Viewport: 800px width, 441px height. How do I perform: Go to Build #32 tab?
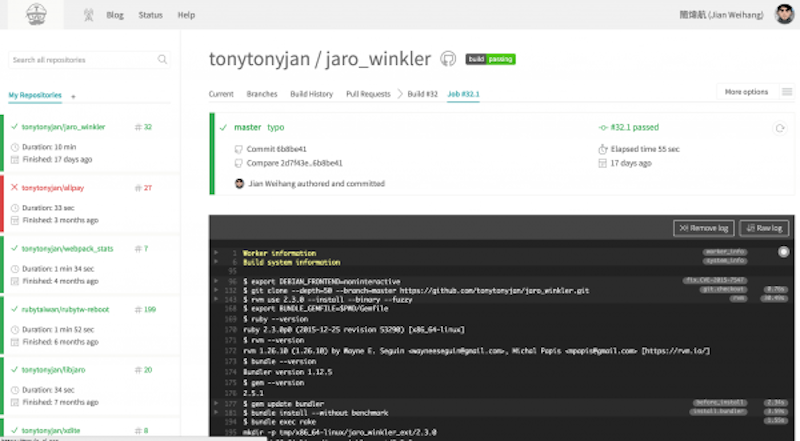(x=422, y=94)
